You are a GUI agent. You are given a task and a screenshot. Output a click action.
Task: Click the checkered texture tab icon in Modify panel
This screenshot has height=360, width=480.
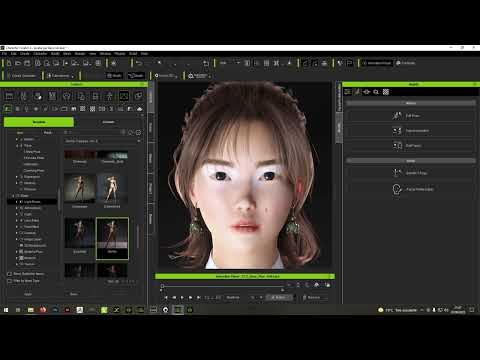click(386, 92)
